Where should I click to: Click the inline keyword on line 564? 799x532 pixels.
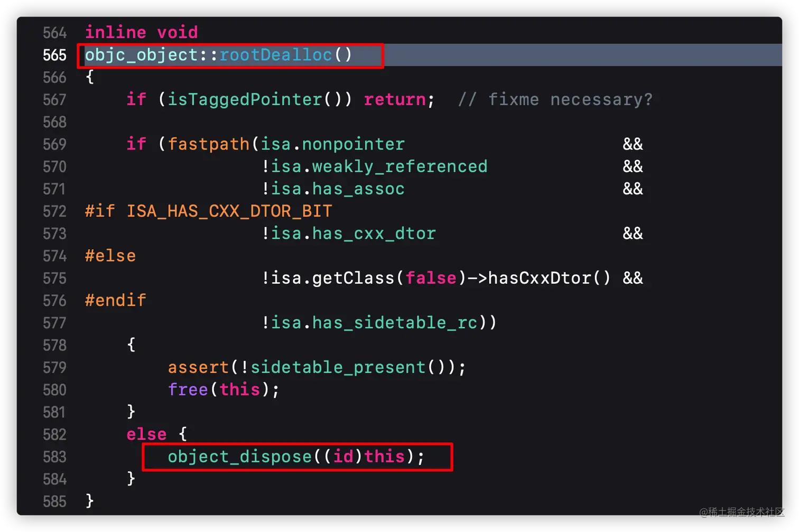click(x=115, y=33)
